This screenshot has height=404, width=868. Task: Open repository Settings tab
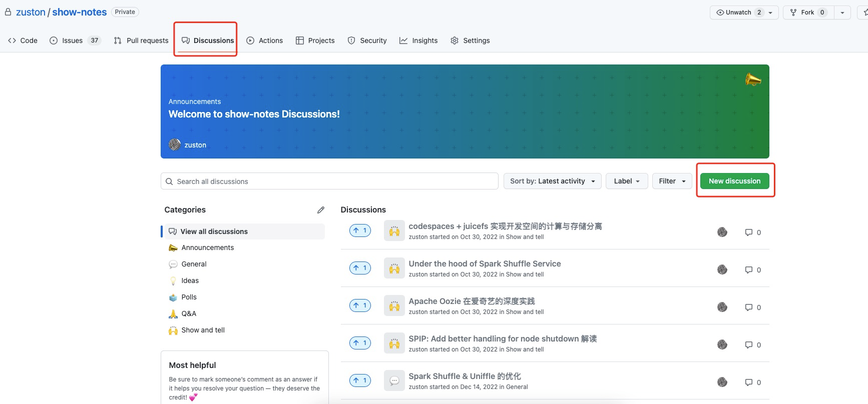pos(470,40)
